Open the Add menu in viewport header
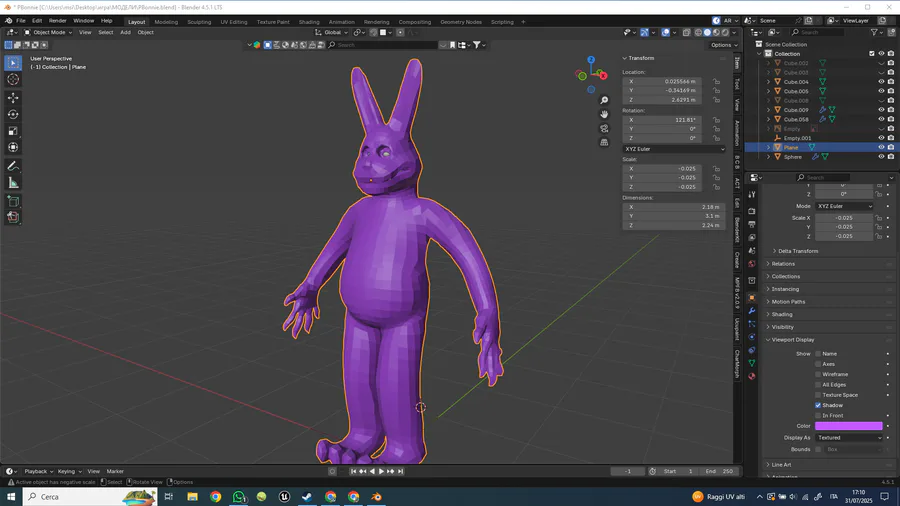Image resolution: width=900 pixels, height=506 pixels. (125, 33)
